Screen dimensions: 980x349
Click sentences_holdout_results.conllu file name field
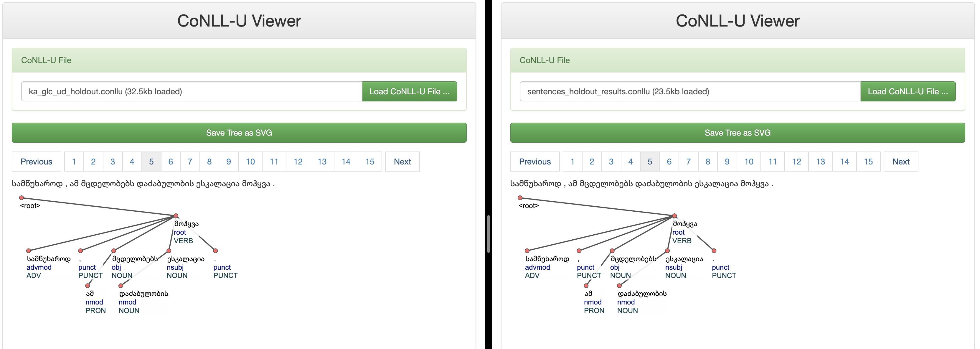coord(690,91)
